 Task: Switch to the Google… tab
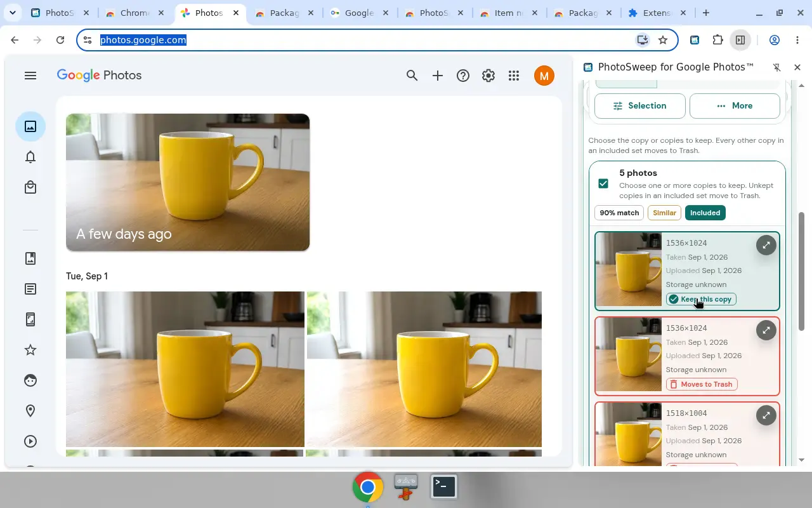point(360,13)
